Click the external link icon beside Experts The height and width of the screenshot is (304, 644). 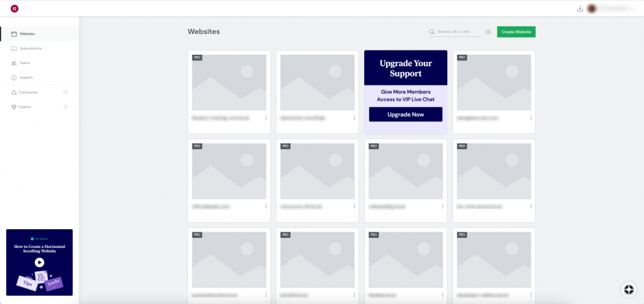65,107
